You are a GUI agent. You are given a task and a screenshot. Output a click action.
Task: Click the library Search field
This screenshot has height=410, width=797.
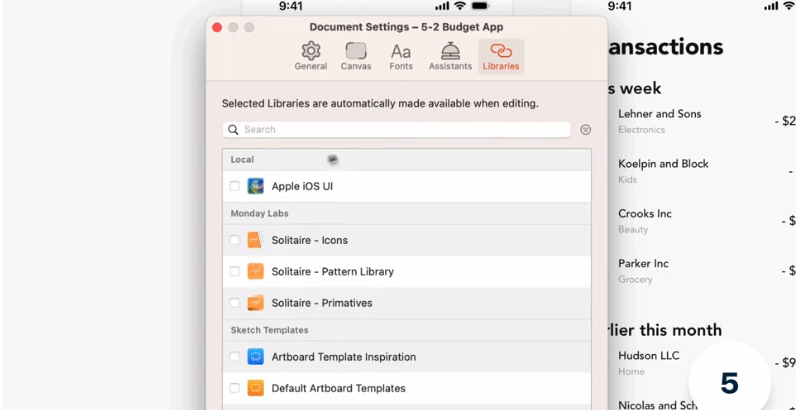[x=396, y=130]
